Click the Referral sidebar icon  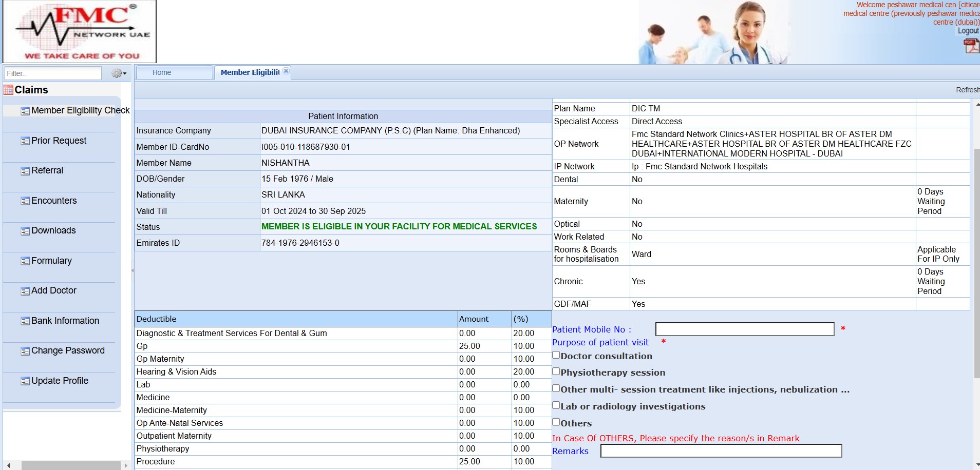25,171
